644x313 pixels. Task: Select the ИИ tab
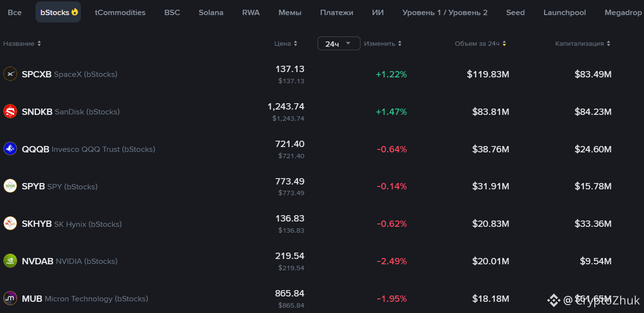point(378,12)
